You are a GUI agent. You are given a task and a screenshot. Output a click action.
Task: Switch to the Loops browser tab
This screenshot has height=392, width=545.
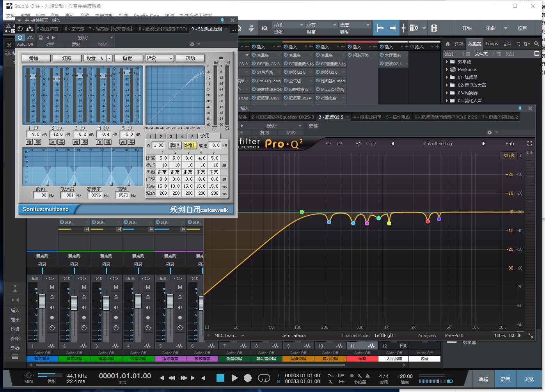(x=492, y=44)
